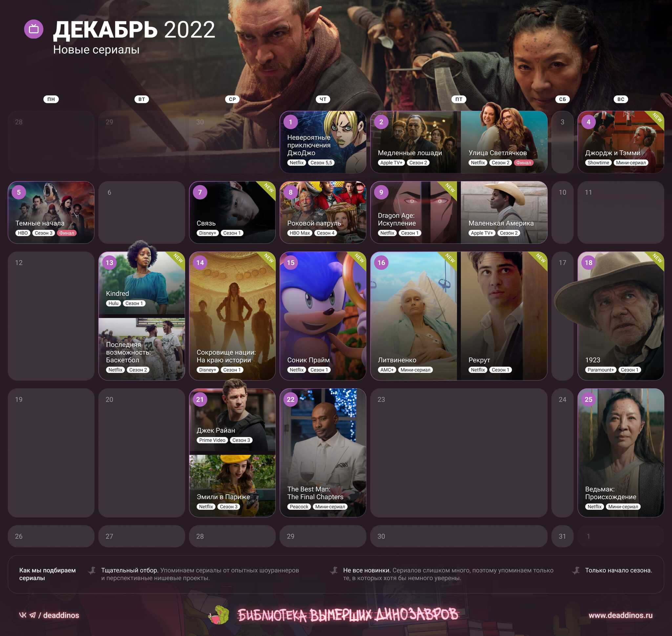Viewport: 672px width, 636px height.
Task: Click Prime Video tag on Джек Райан
Action: point(212,440)
